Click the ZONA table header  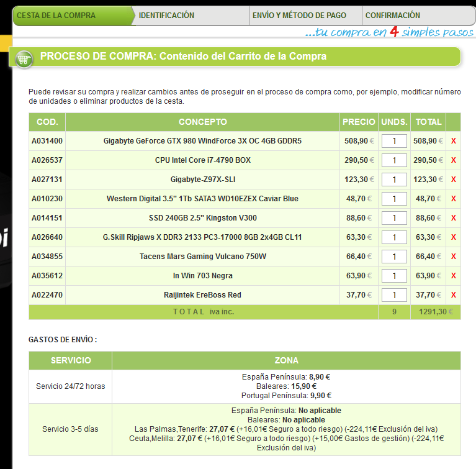286,360
